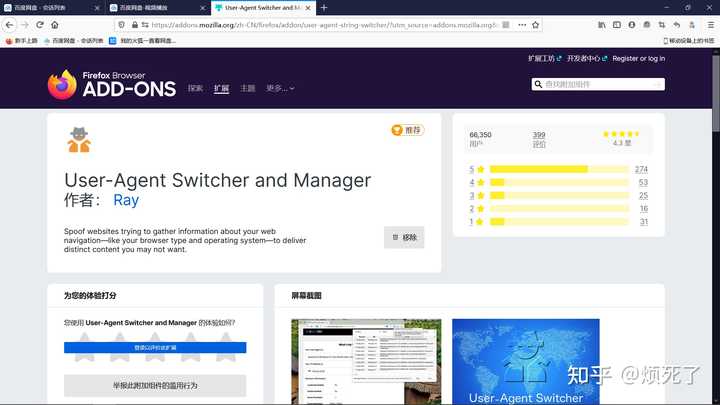Screen dimensions: 720x405
Task: Expand the More dropdown in the add-ons header
Action: pyautogui.click(x=280, y=88)
